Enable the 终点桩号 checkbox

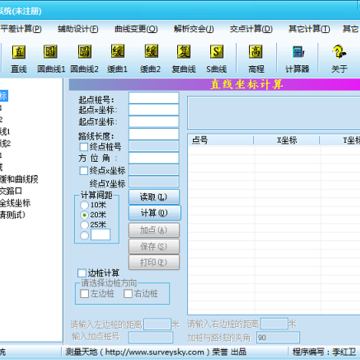coord(84,147)
